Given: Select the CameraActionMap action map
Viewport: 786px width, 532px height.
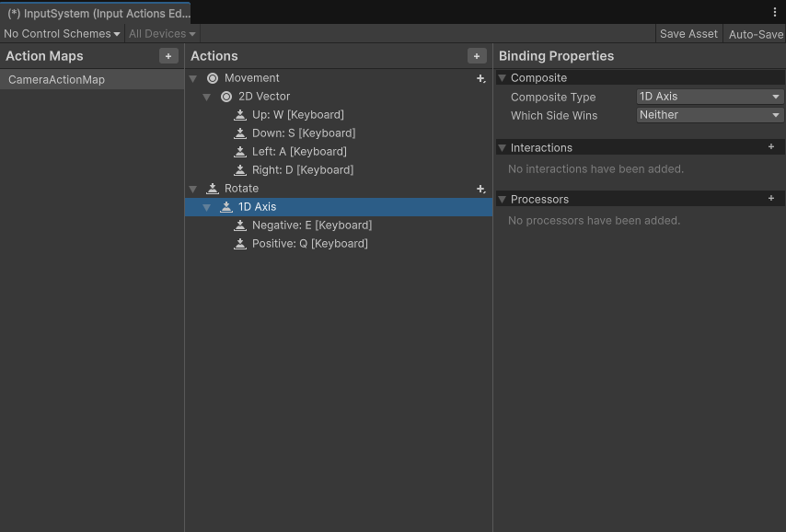Looking at the screenshot, I should pyautogui.click(x=56, y=80).
